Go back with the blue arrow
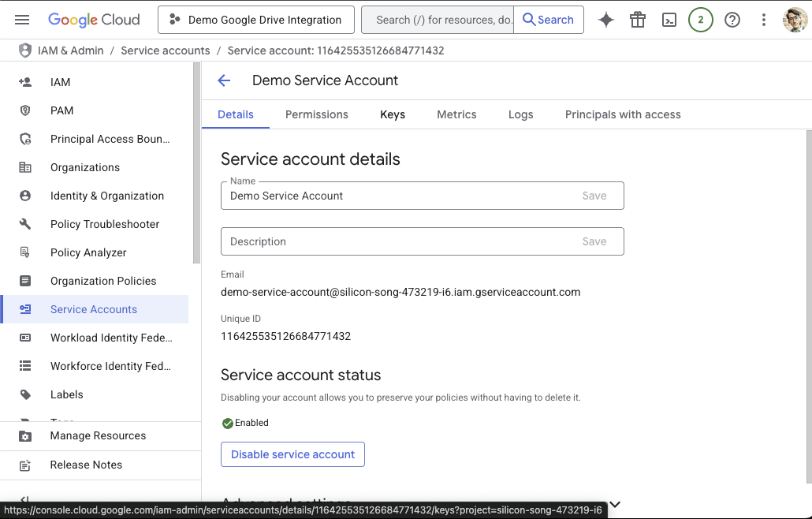 (x=224, y=80)
